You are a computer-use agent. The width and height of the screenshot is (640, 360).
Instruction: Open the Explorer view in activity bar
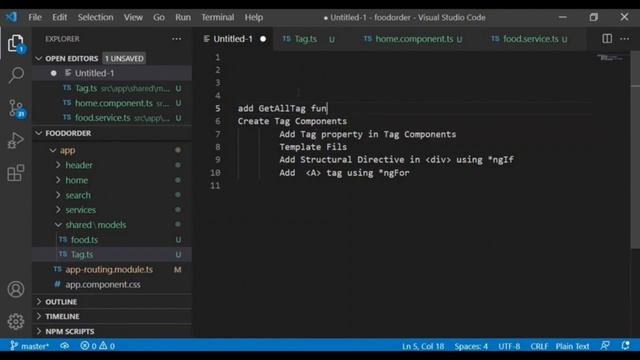[x=16, y=43]
